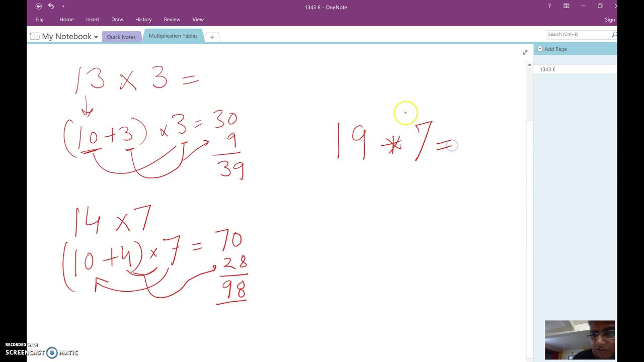Expand the My Notebook dropdown

96,37
